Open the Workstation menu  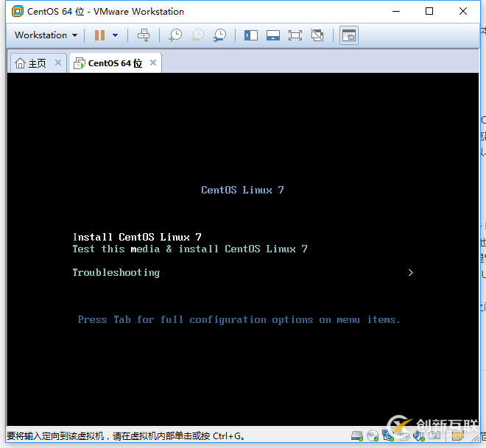pos(46,35)
